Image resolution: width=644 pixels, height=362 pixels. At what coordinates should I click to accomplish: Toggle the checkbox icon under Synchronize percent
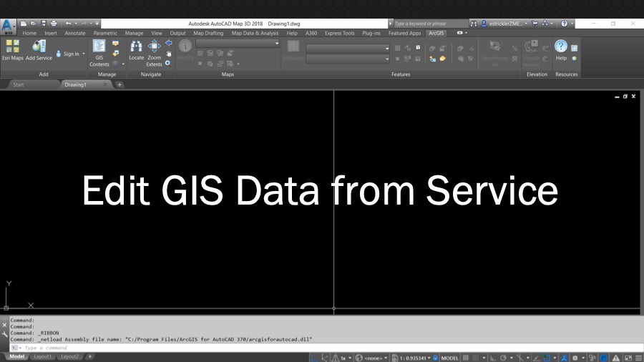tap(514, 59)
